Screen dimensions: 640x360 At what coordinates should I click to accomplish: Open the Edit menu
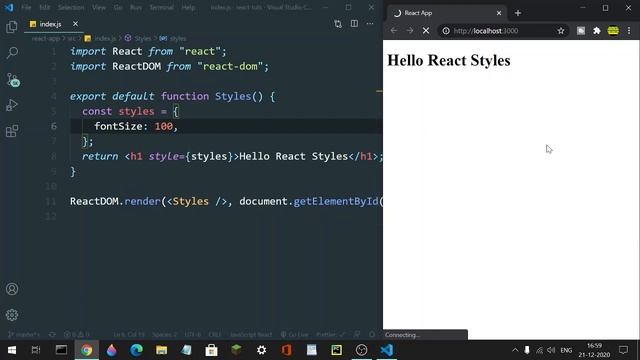[44, 7]
